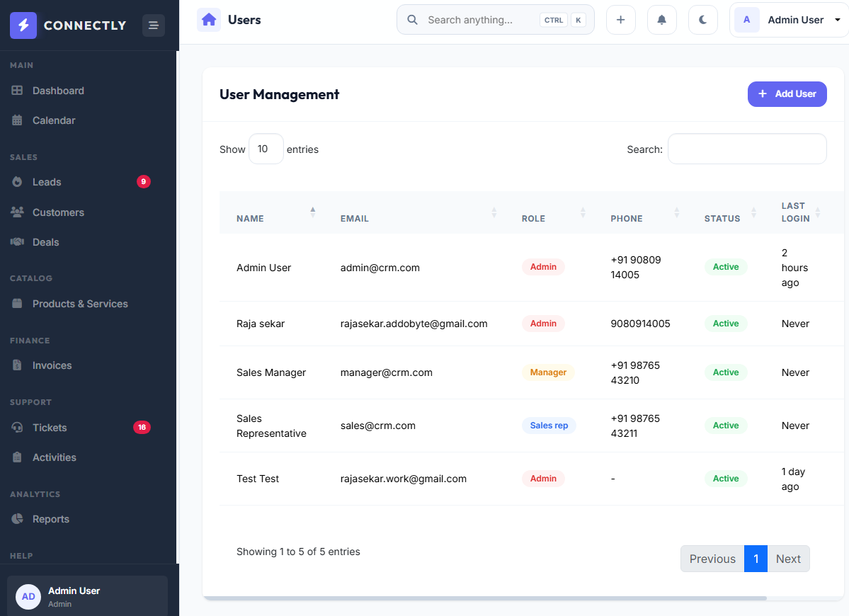Click the Dashboard grid icon
This screenshot has height=616, width=849.
click(17, 91)
